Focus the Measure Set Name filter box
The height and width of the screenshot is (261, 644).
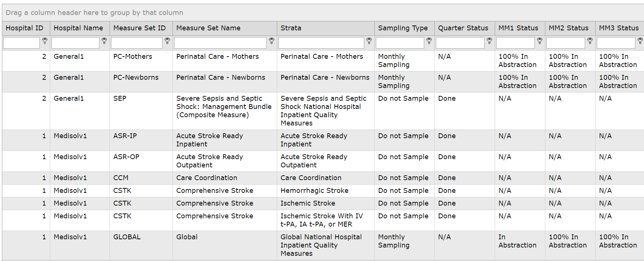click(220, 43)
